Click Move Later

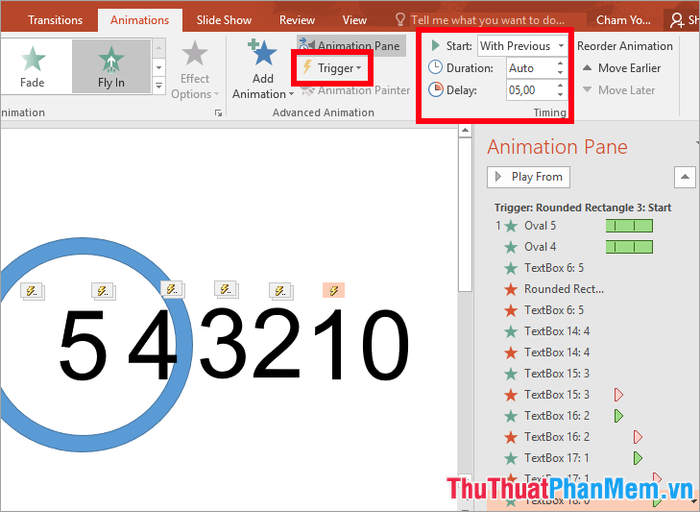tap(619, 90)
